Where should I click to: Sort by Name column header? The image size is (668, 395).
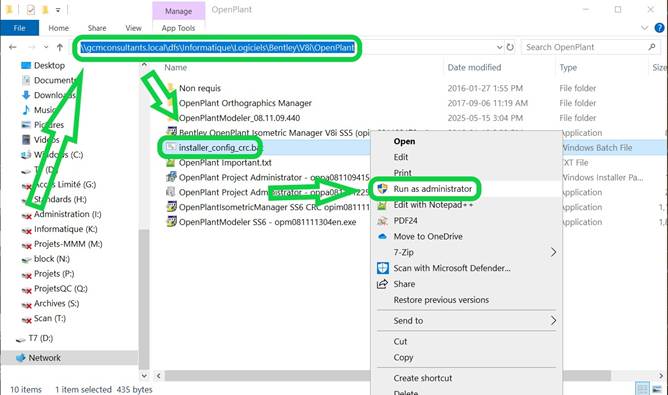tap(176, 67)
